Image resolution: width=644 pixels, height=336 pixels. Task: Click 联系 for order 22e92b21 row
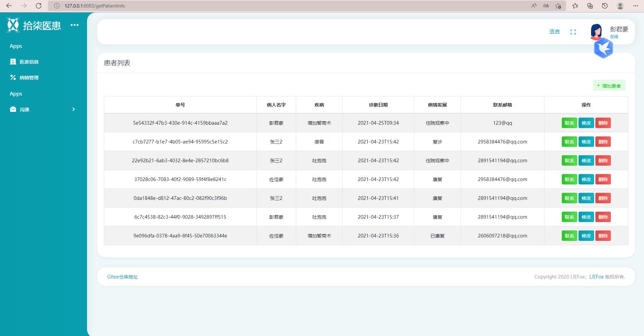pos(569,161)
